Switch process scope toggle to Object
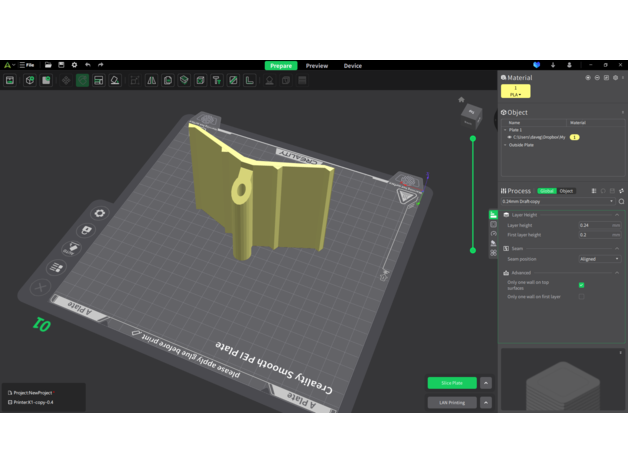This screenshot has width=628, height=472. click(x=566, y=190)
